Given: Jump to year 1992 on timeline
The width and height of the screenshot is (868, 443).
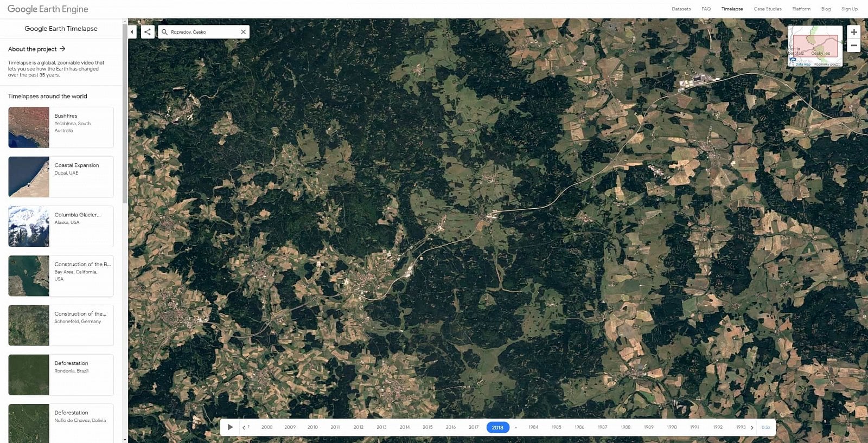Looking at the screenshot, I should tap(718, 427).
